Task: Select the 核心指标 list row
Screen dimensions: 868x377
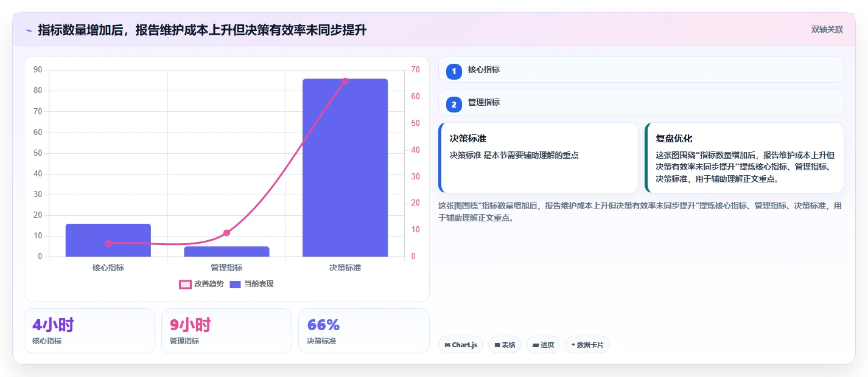Action: tap(641, 69)
